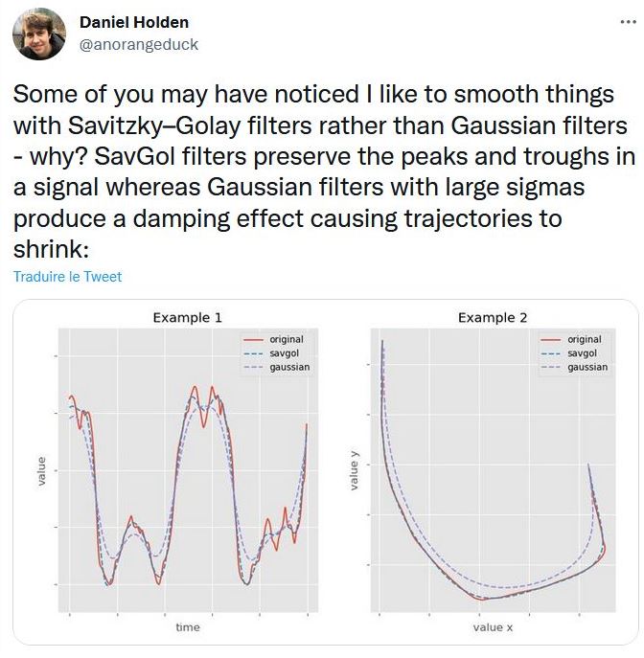Click the original legend entry in Example 2
The image size is (644, 658).
pyautogui.click(x=584, y=340)
